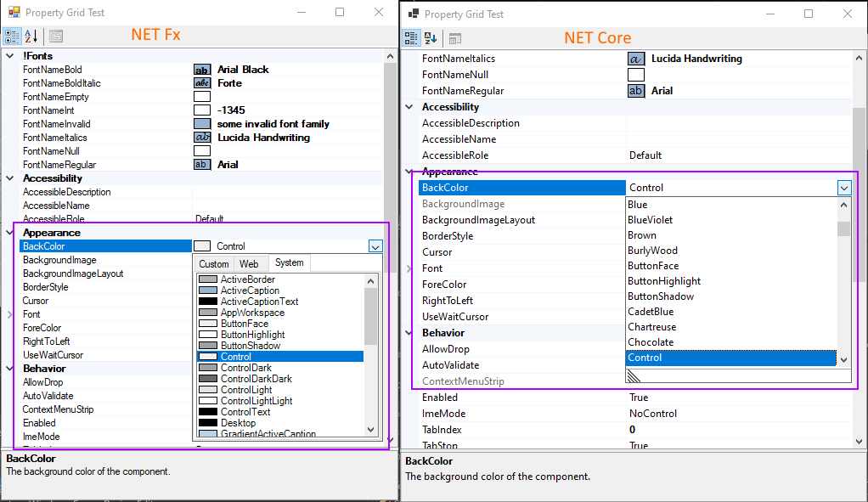Click Lucida Handwriting preview icon in NET Fx
The height and width of the screenshot is (502, 868).
202,138
